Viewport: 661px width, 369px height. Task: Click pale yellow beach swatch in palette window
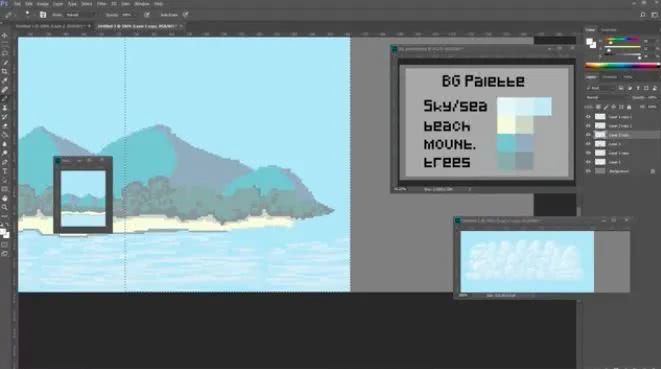[506, 125]
